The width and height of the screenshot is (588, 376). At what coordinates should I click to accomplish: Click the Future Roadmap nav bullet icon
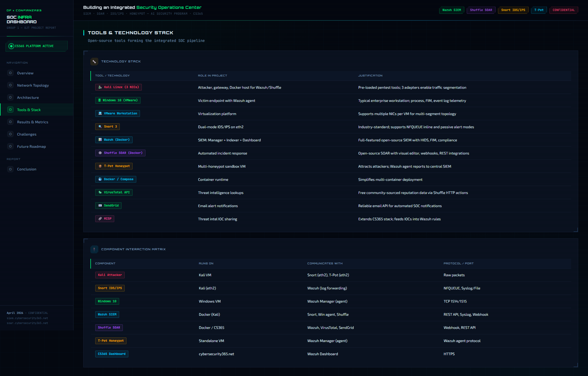pos(10,147)
